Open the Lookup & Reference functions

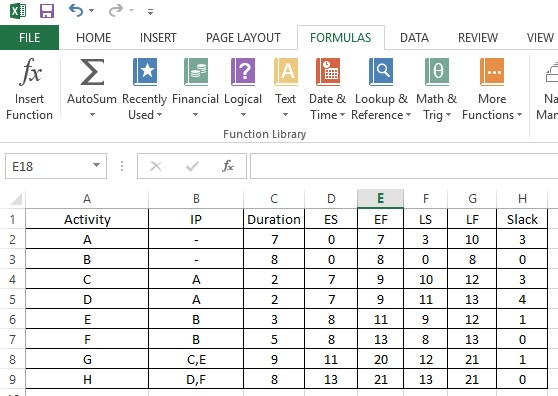tap(381, 89)
